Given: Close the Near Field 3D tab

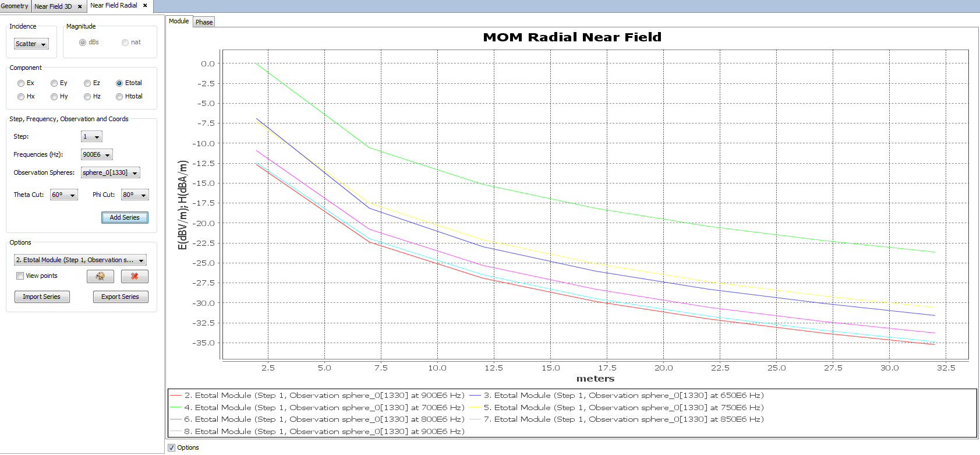Looking at the screenshot, I should pos(80,6).
